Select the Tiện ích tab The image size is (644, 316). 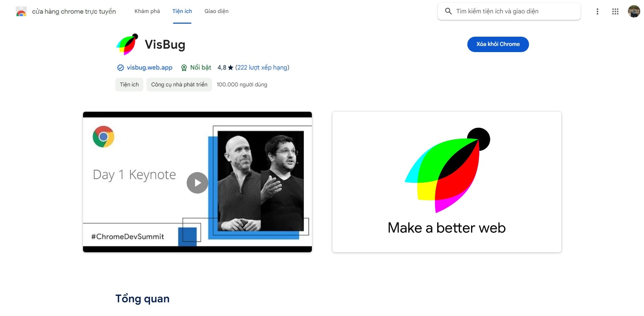click(182, 11)
